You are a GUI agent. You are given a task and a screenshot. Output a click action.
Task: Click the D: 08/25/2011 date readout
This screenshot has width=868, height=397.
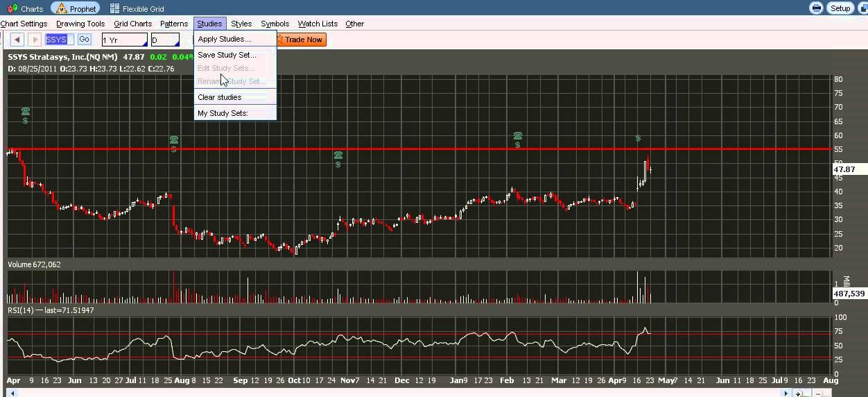[33, 69]
